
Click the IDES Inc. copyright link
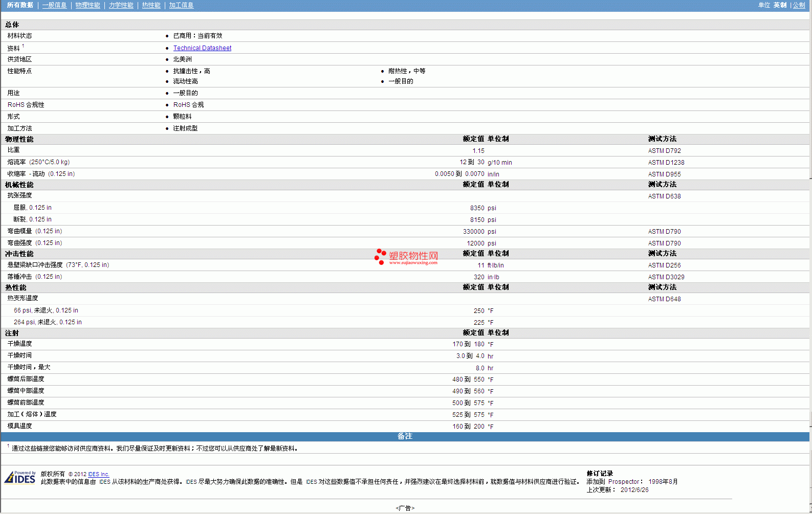99,474
